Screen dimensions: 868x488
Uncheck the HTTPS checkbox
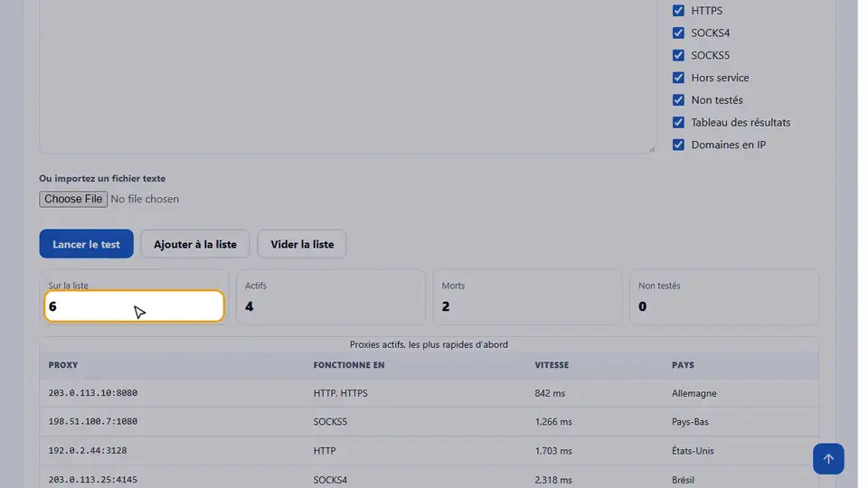(678, 11)
